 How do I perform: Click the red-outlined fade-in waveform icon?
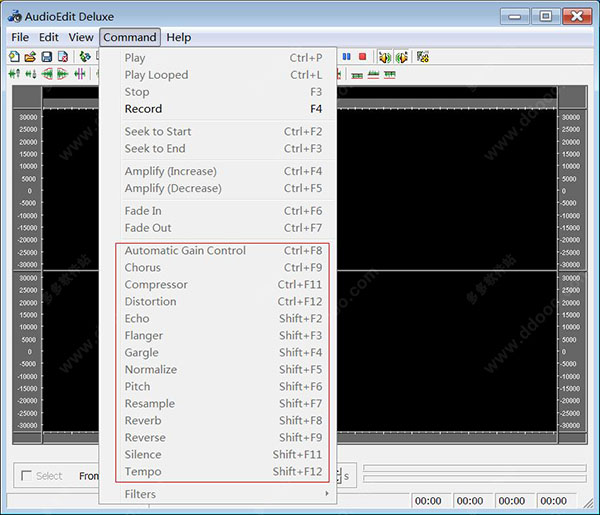[x=47, y=73]
